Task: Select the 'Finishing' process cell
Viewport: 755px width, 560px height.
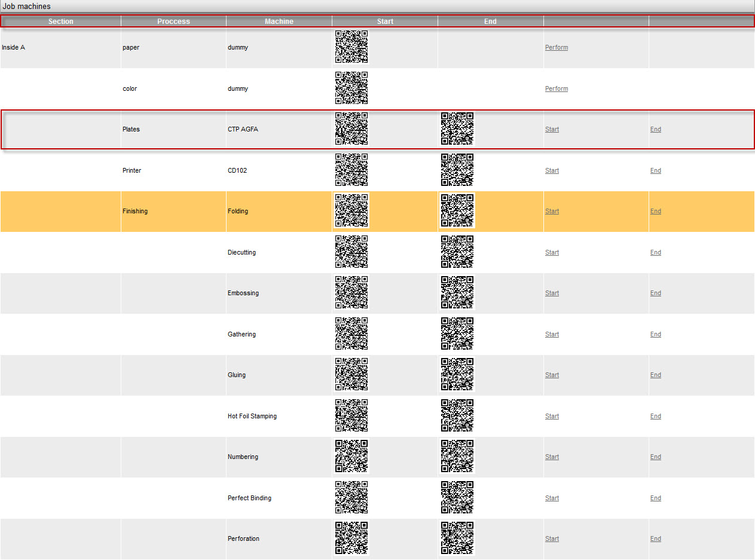Action: pyautogui.click(x=173, y=211)
